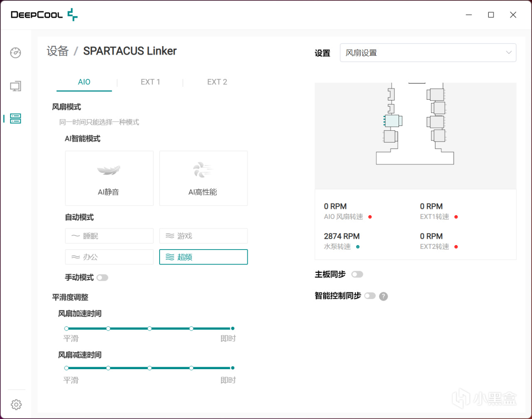Choose 超频 auto mode
This screenshot has width=532, height=419.
click(x=204, y=257)
